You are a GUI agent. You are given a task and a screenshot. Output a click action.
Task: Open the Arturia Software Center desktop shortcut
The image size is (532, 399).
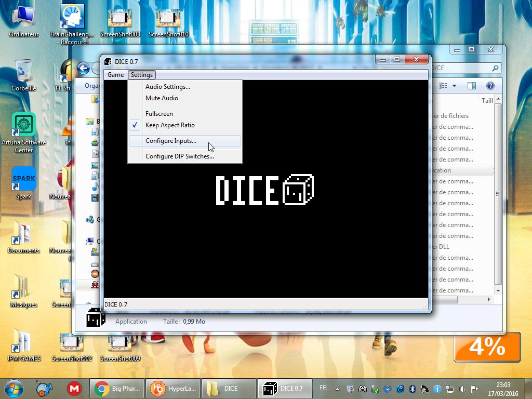point(23,126)
